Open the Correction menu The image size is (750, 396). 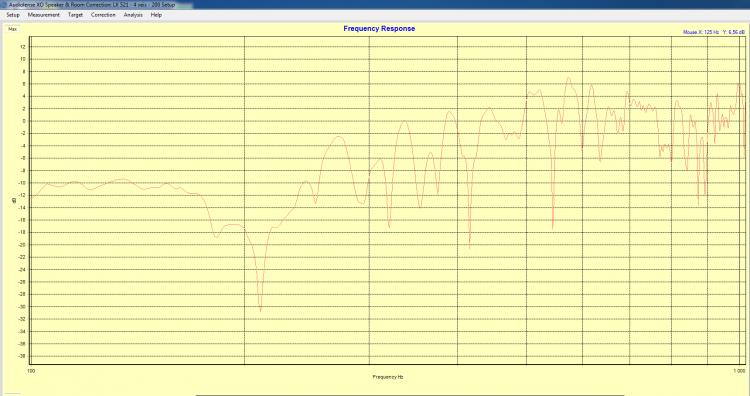[103, 15]
